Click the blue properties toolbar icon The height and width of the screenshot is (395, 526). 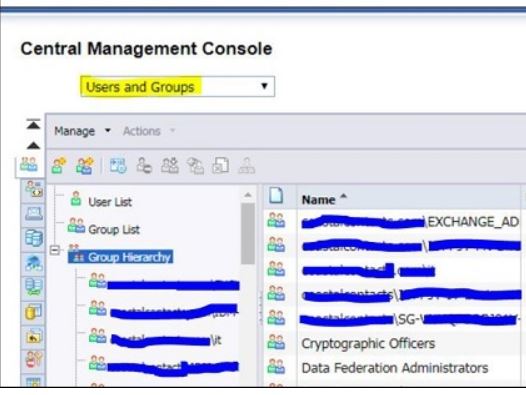[118, 165]
